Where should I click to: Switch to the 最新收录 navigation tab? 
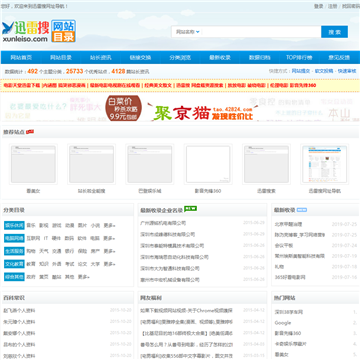click(220, 57)
